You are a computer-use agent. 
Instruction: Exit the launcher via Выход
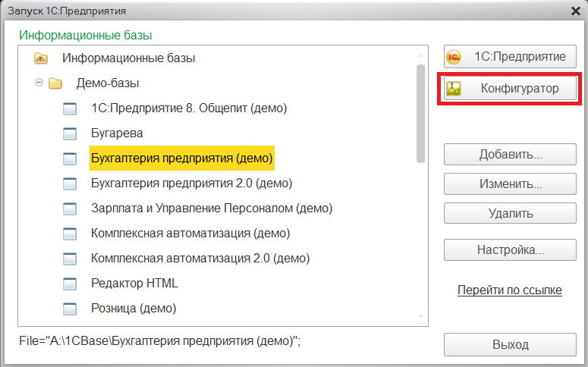(x=510, y=344)
